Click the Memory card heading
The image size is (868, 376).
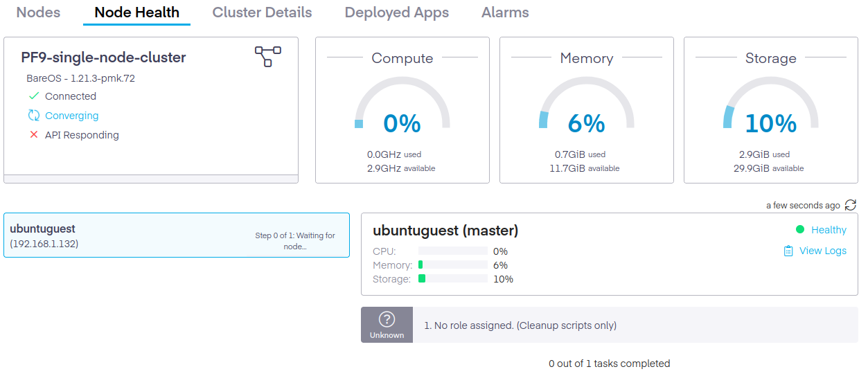[x=587, y=58]
